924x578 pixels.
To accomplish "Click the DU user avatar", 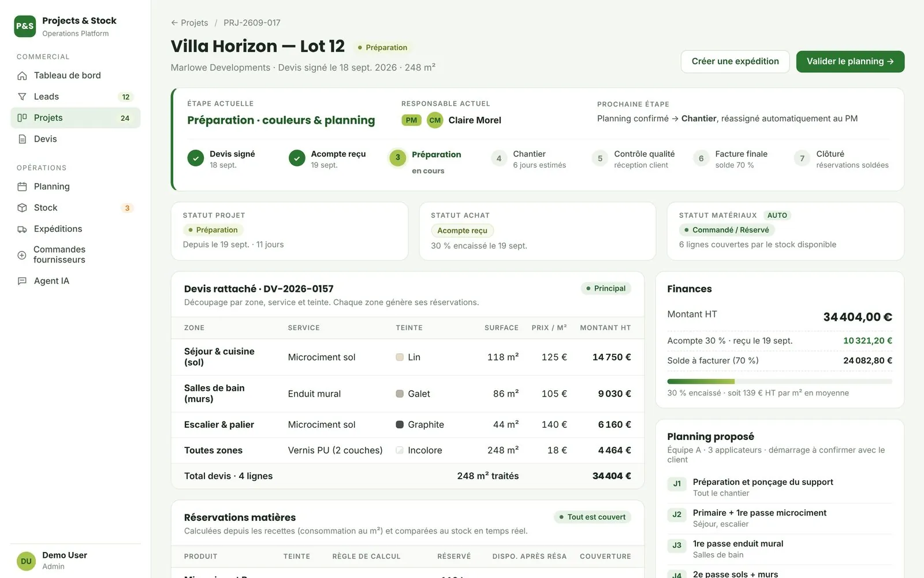I will (26, 561).
